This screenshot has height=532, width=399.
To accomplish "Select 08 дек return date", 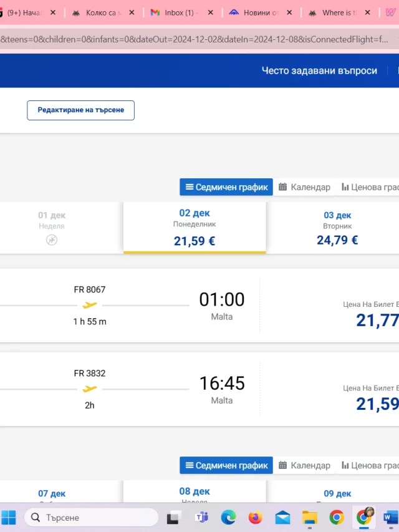I will click(x=195, y=491).
